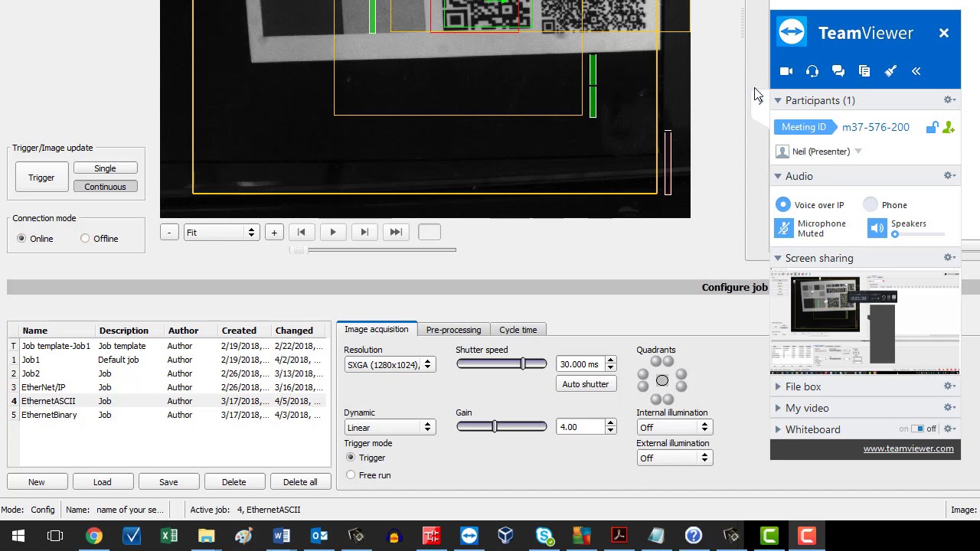The width and height of the screenshot is (980, 551).
Task: Switch to the Pre-processing tab
Action: click(x=453, y=330)
